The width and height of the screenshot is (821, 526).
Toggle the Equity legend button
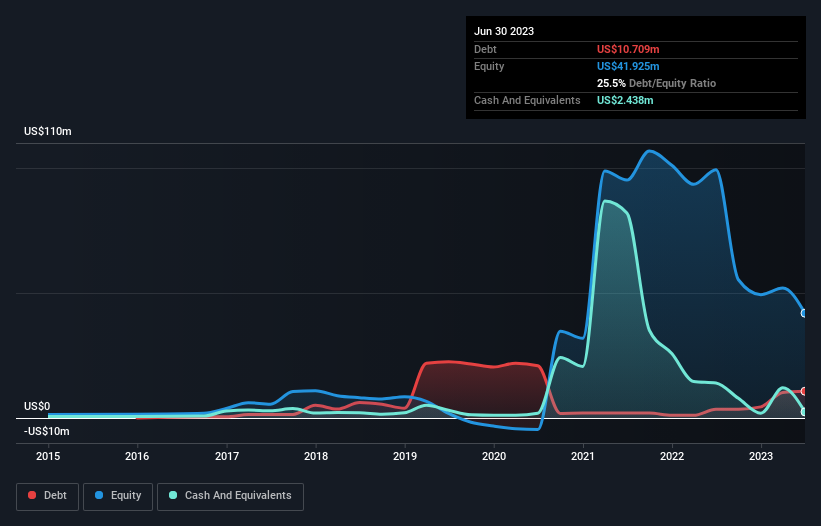click(x=118, y=496)
